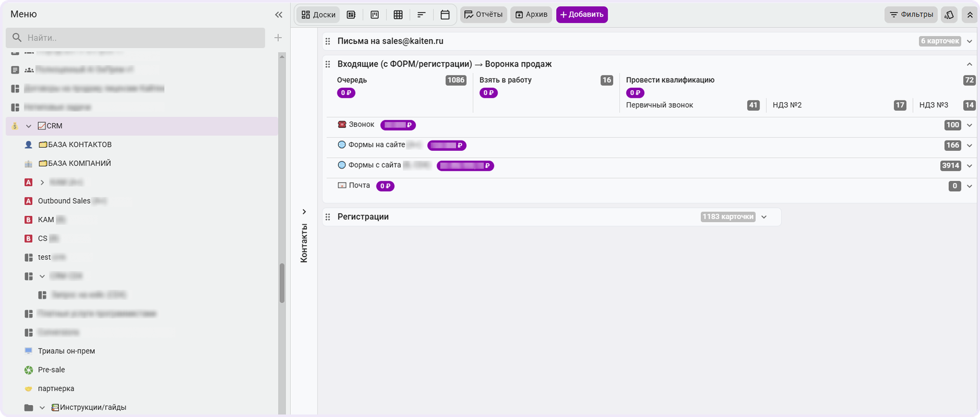Viewport: 980px width, 417px height.
Task: Click the red B icon beside KAM
Action: (x=28, y=220)
